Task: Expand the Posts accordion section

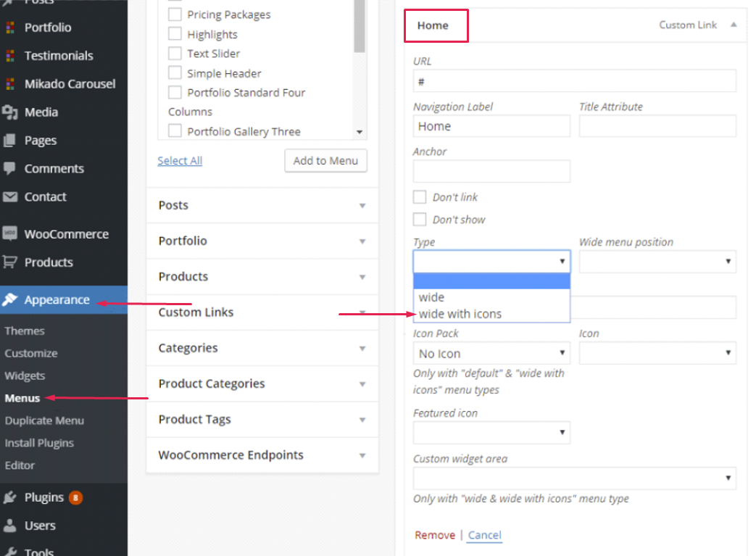Action: [x=262, y=205]
